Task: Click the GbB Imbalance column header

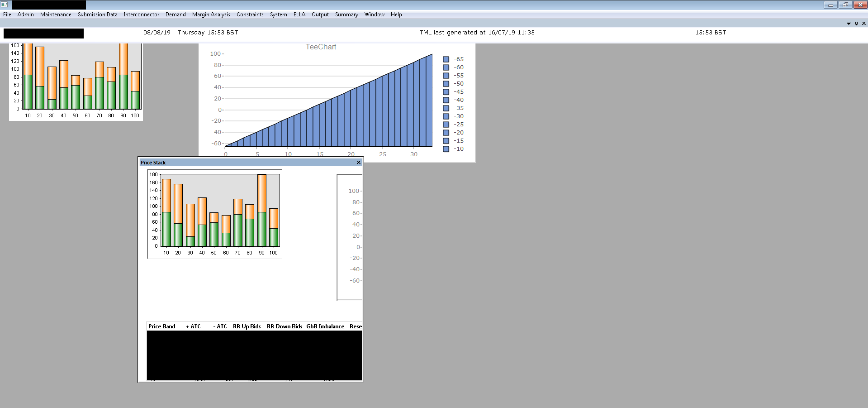Action: pyautogui.click(x=325, y=326)
